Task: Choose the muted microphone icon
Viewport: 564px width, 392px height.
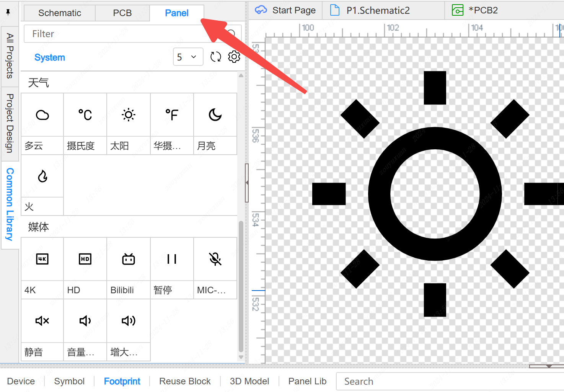Action: point(215,259)
